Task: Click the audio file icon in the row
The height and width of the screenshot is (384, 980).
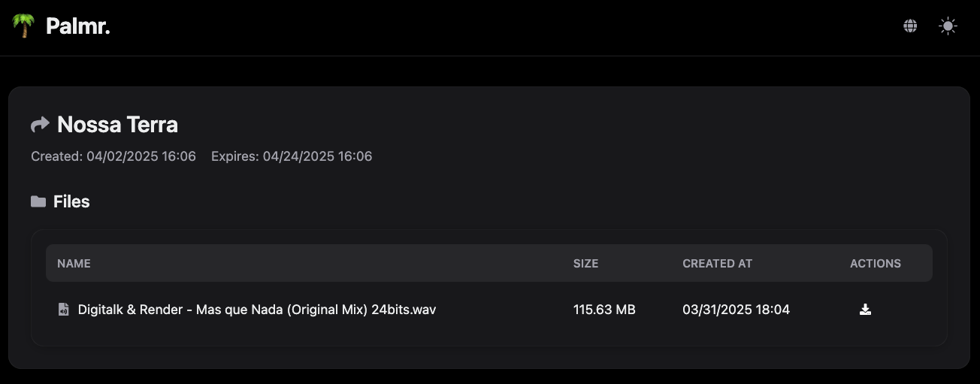Action: [x=64, y=310]
